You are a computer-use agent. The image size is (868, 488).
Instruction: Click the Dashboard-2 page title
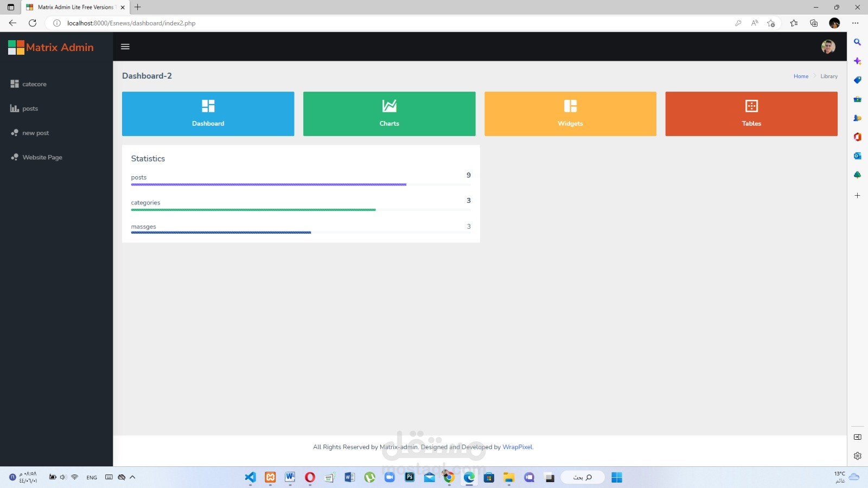[147, 76]
